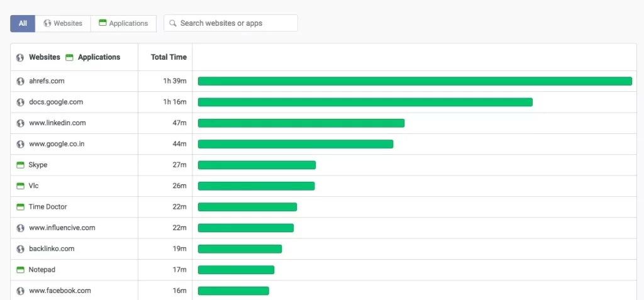Open the www.google.co.in entry
Viewport: 644px width, 300px height.
point(57,144)
